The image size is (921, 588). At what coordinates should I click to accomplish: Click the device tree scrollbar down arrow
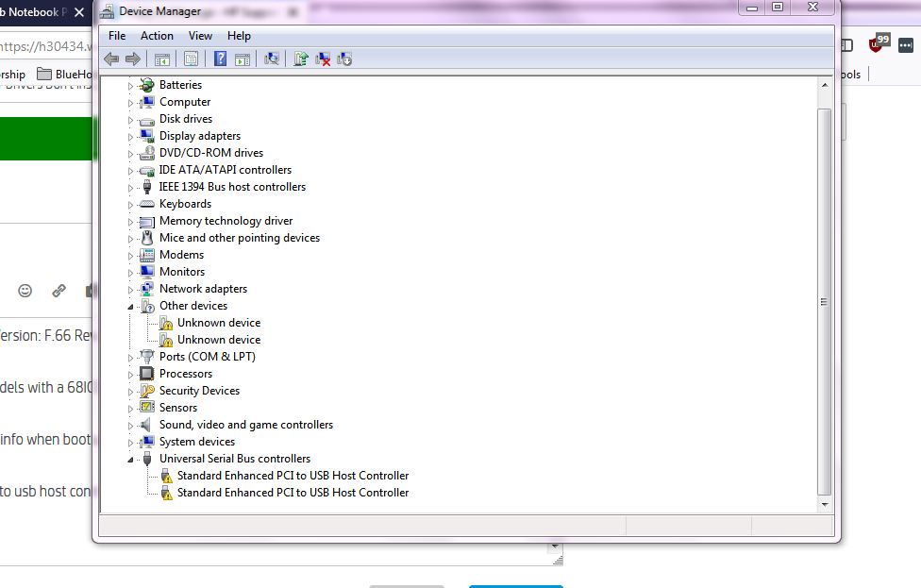825,505
